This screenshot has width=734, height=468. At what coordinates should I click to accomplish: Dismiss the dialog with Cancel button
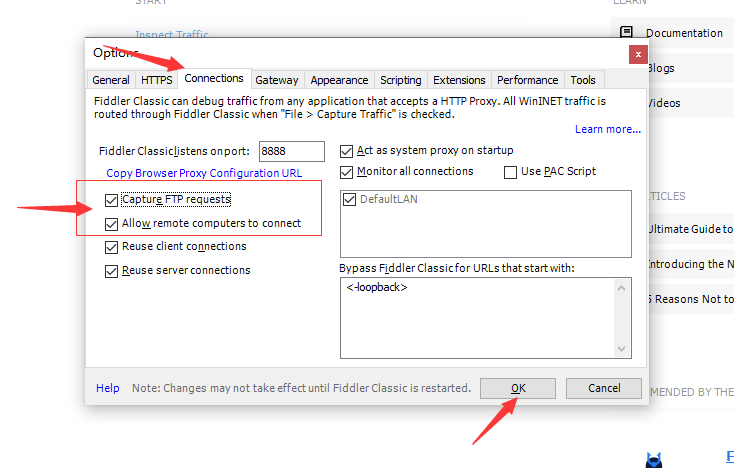pyautogui.click(x=604, y=388)
